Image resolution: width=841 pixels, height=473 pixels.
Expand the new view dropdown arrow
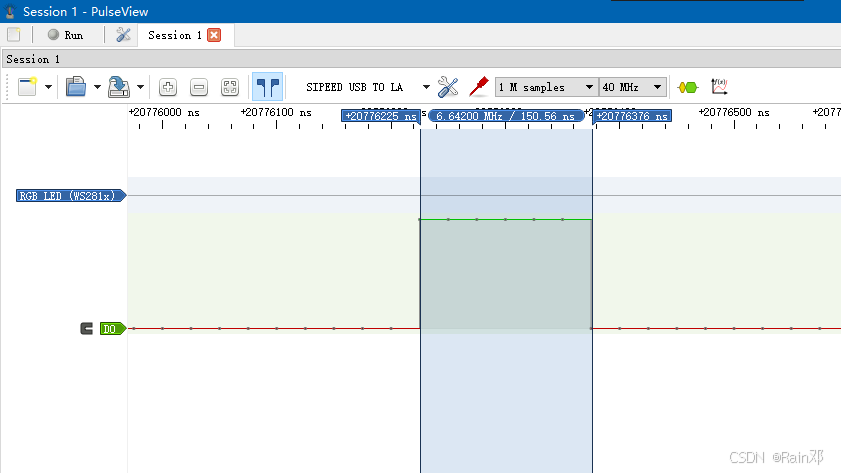48,87
